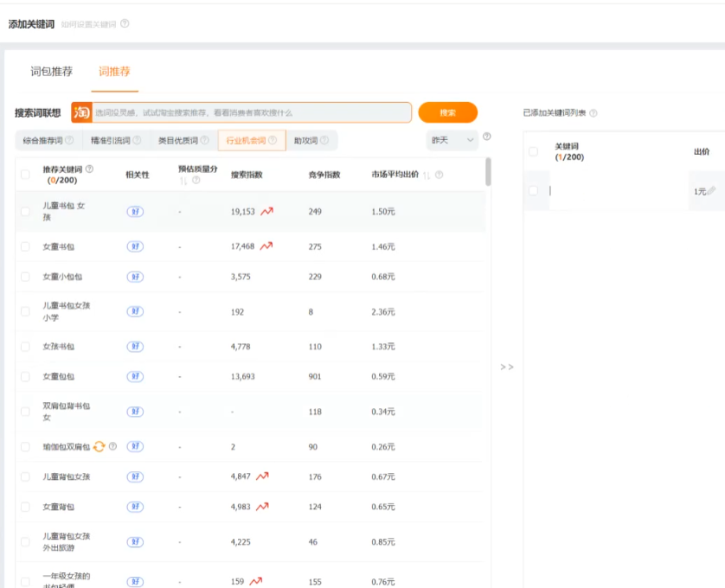The image size is (725, 588).
Task: Click the edit pencil icon beside 1元 bid
Action: [711, 191]
